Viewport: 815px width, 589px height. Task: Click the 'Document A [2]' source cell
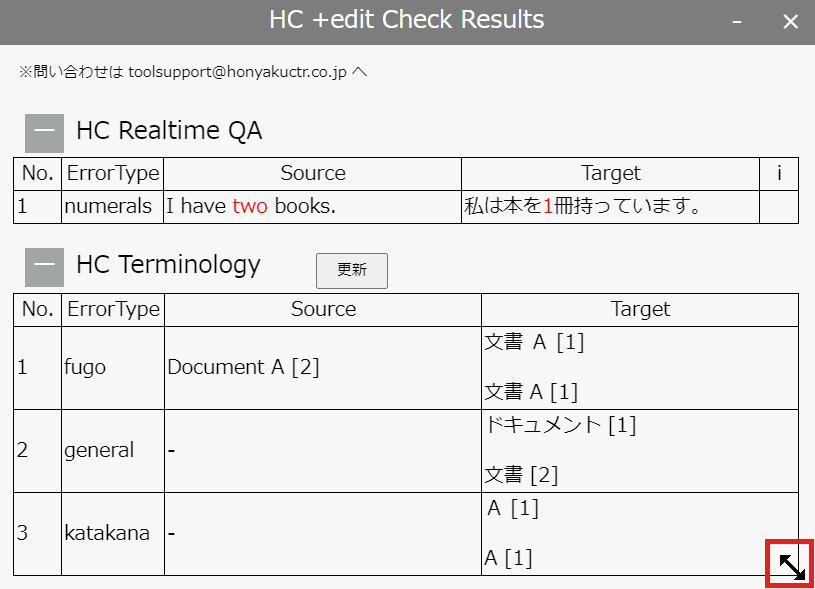pos(243,367)
